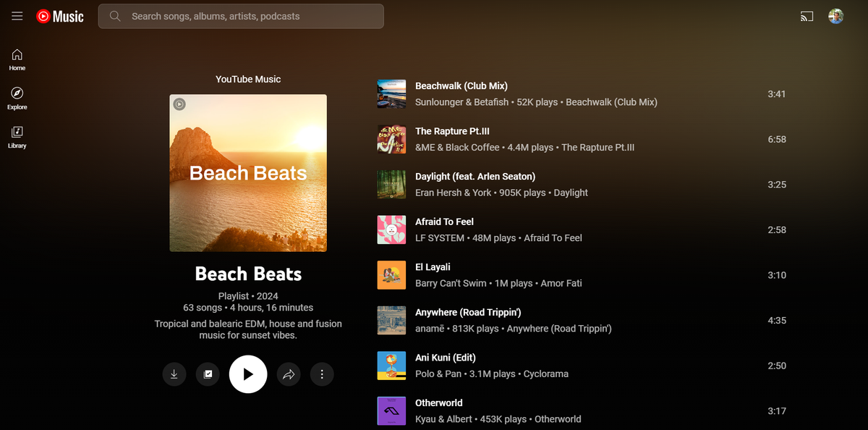
Task: Select the song title Otherworld
Action: click(439, 403)
